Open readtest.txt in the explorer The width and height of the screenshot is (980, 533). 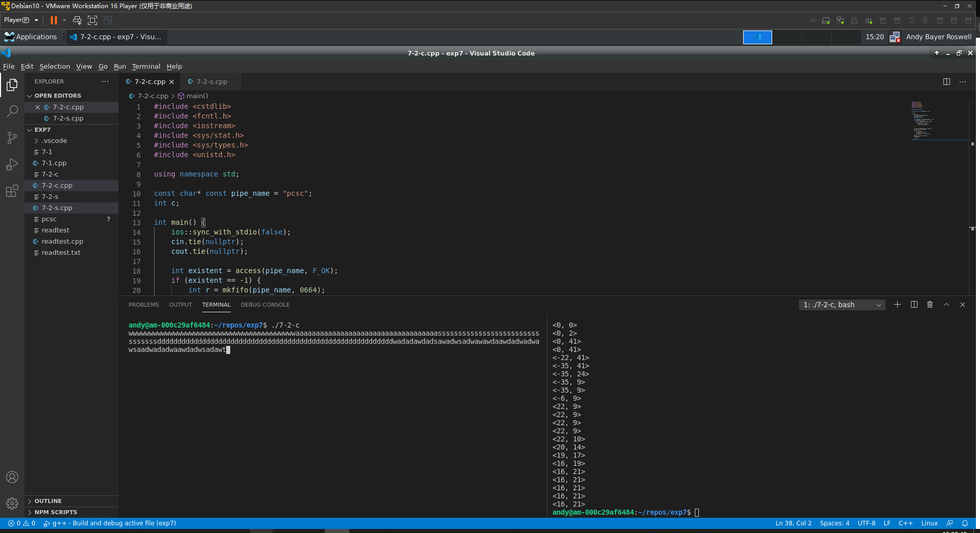[x=71, y=253]
